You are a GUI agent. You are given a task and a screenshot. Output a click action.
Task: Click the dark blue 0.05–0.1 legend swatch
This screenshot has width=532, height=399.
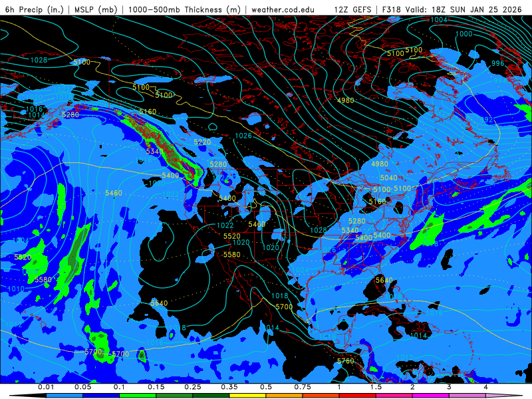coord(101,396)
